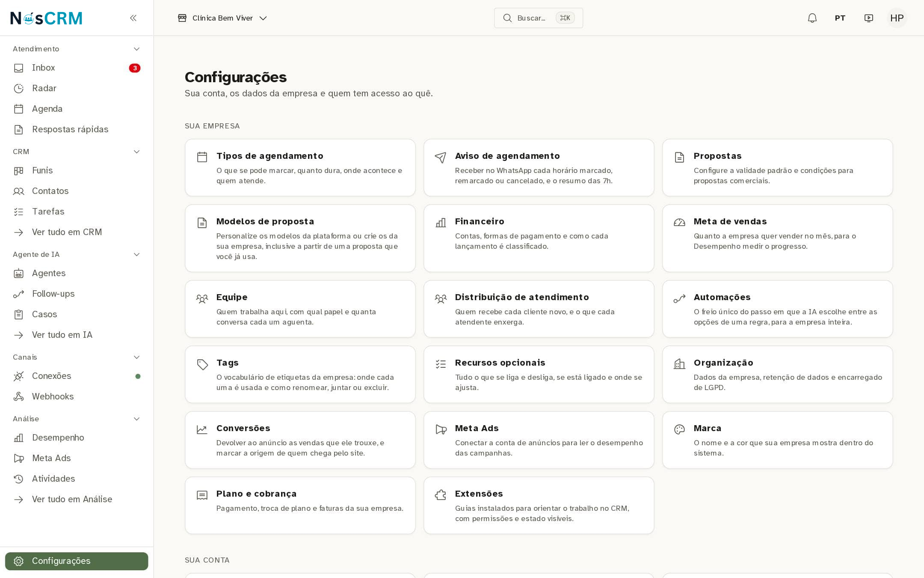The image size is (924, 578).
Task: Open the Clínica Bem Viver company dropdown
Action: [222, 18]
